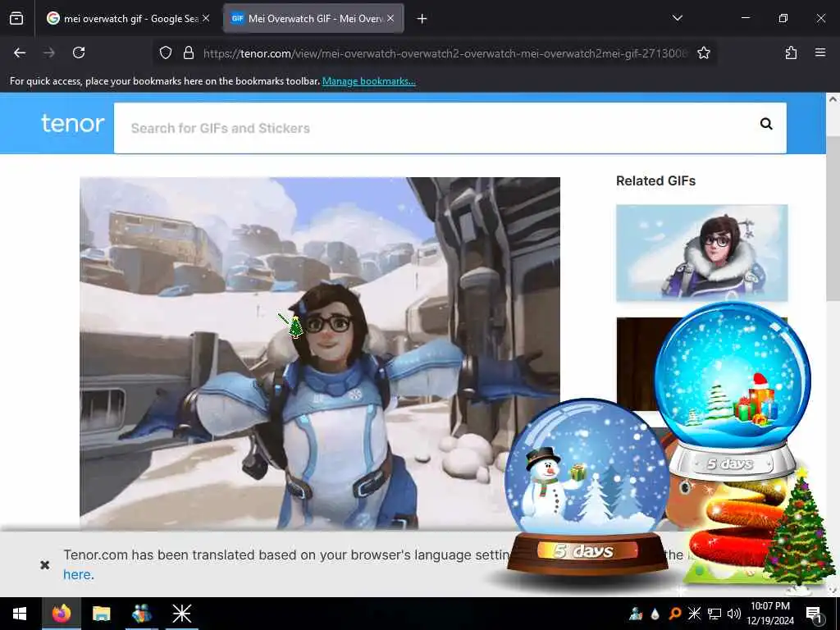840x630 pixels.
Task: Expand the list all tabs chevron
Action: 677,18
